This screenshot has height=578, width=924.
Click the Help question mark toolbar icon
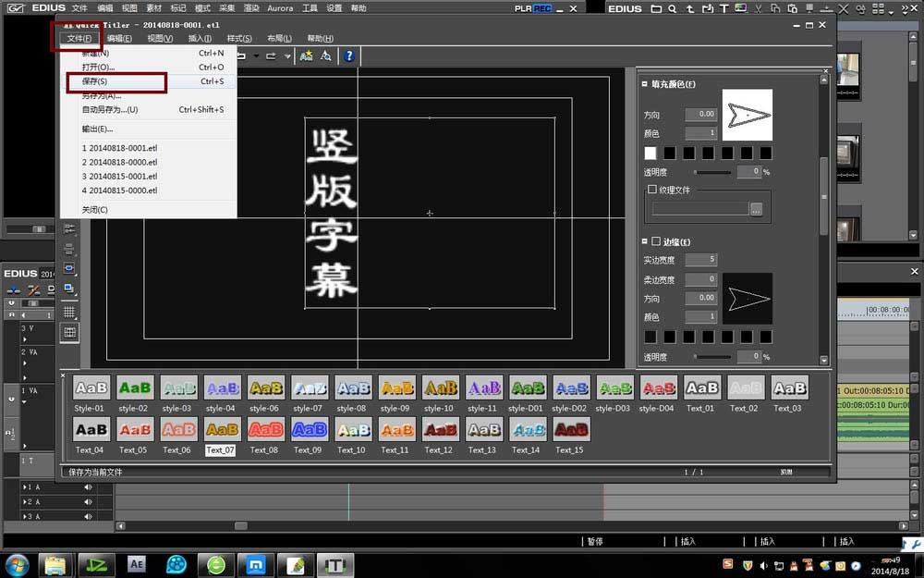pos(349,56)
